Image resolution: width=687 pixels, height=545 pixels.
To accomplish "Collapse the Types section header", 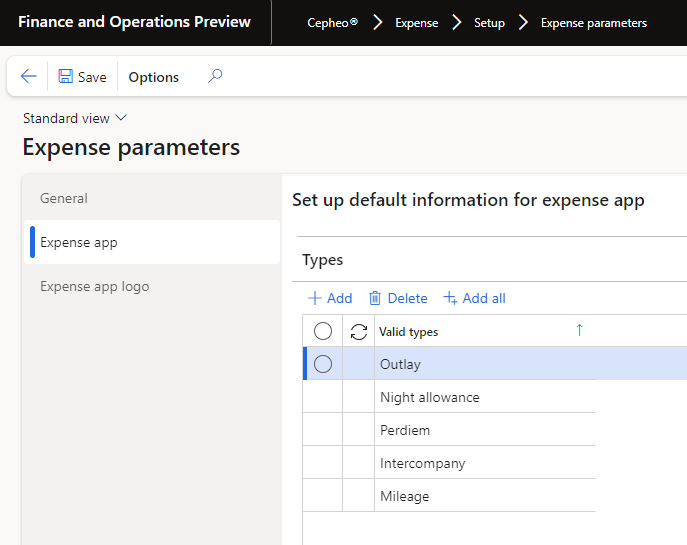I will 323,260.
